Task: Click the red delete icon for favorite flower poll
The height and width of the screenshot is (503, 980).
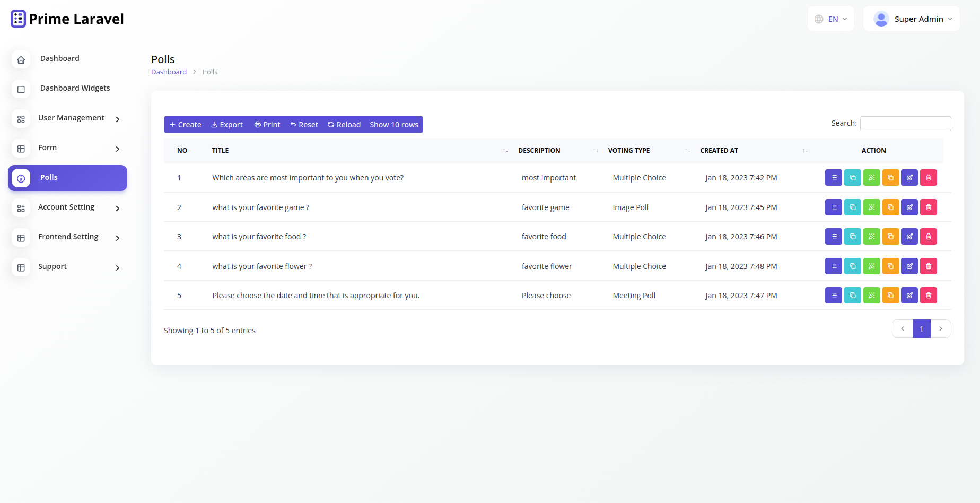Action: tap(928, 266)
